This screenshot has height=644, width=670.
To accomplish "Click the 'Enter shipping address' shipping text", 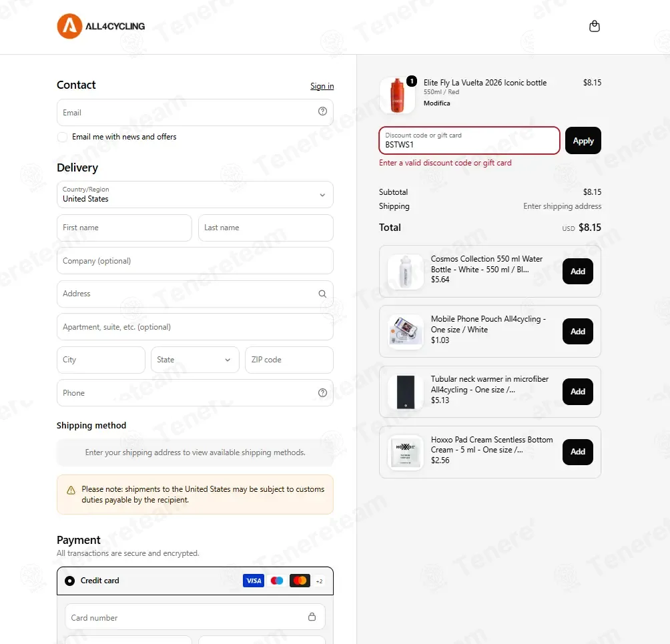I will point(563,206).
